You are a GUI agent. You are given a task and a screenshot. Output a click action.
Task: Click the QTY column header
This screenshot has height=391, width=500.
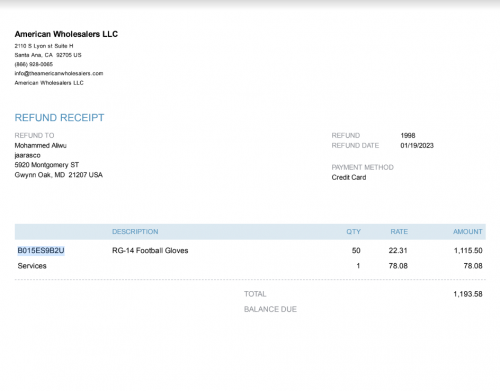[353, 232]
